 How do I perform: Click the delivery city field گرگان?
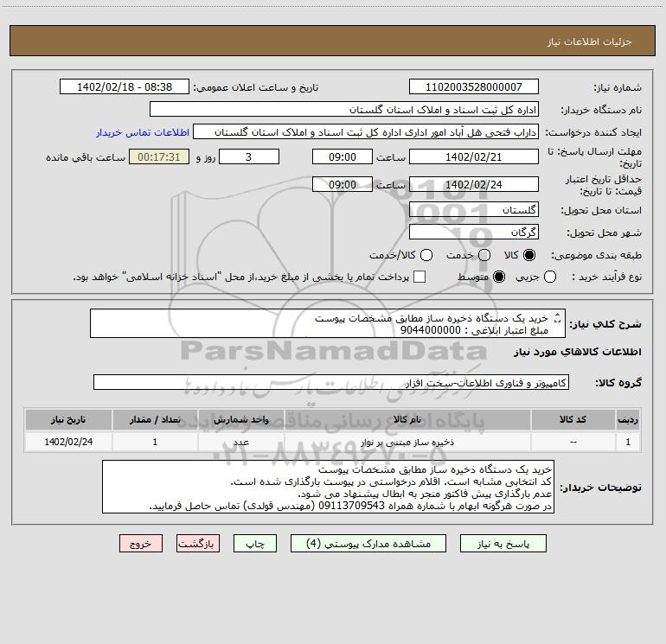coord(474,232)
